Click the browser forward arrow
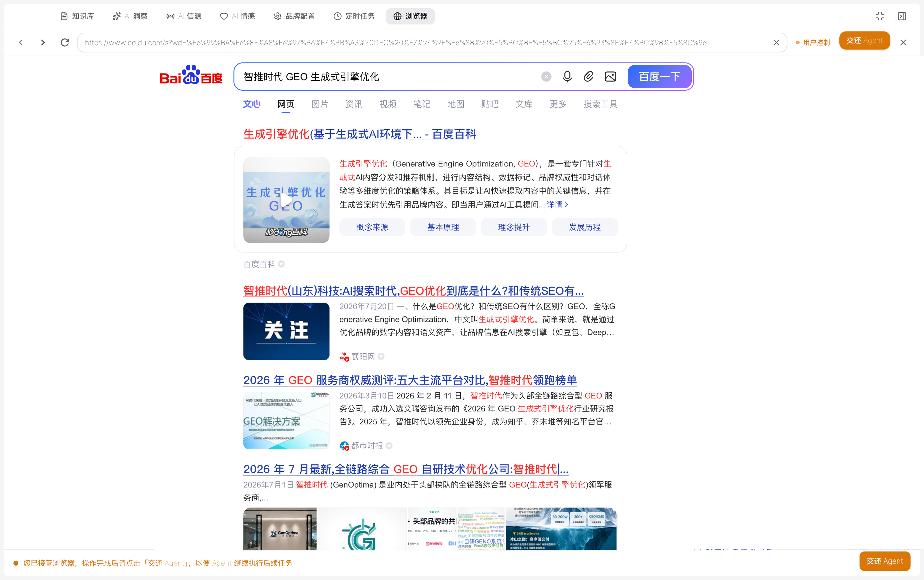This screenshot has width=924, height=580. 43,42
